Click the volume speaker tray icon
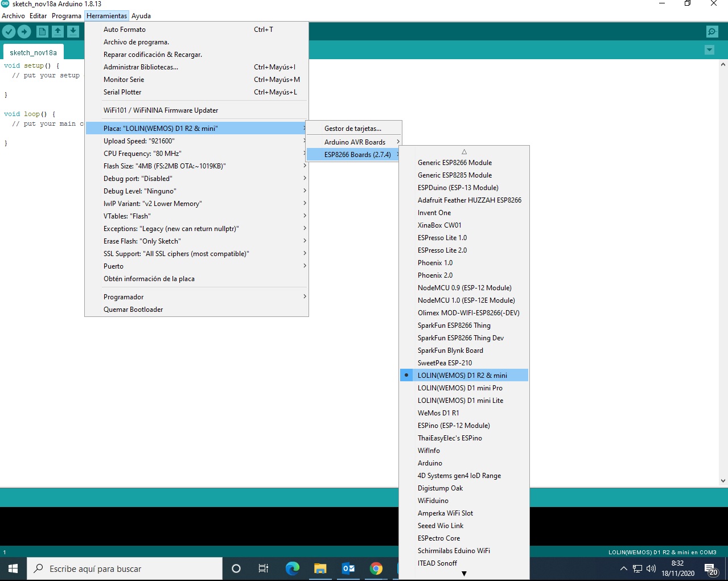This screenshot has height=581, width=728. [651, 568]
